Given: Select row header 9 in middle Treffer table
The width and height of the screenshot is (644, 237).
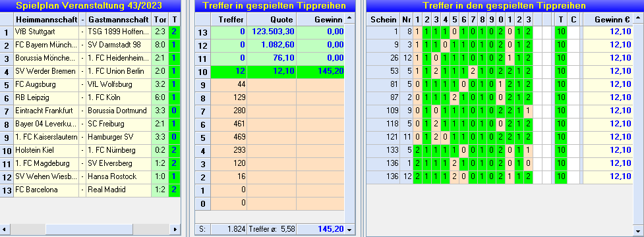Looking at the screenshot, I should (202, 84).
